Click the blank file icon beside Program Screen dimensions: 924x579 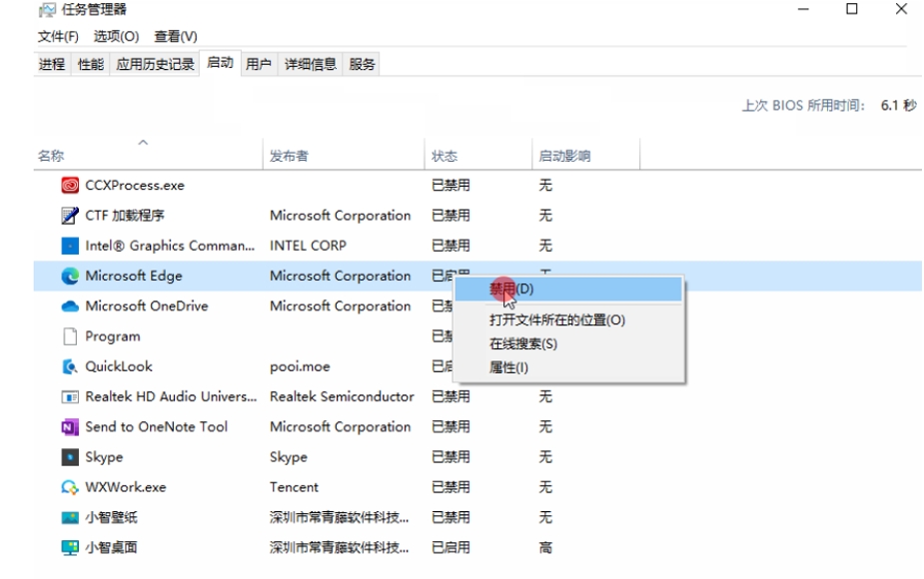70,336
